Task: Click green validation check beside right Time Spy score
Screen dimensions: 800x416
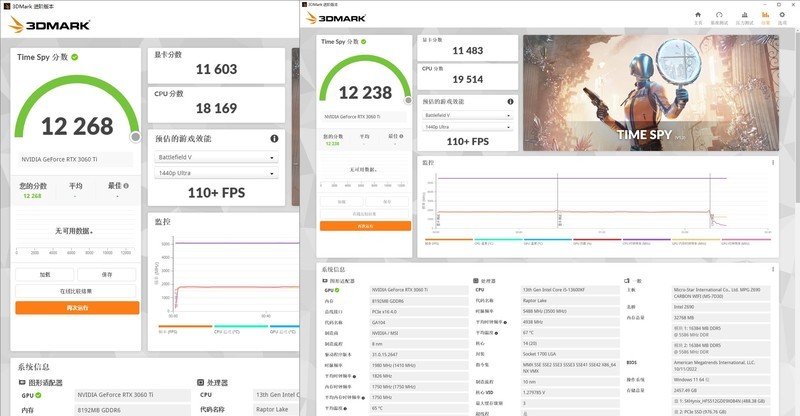Action: [363, 42]
